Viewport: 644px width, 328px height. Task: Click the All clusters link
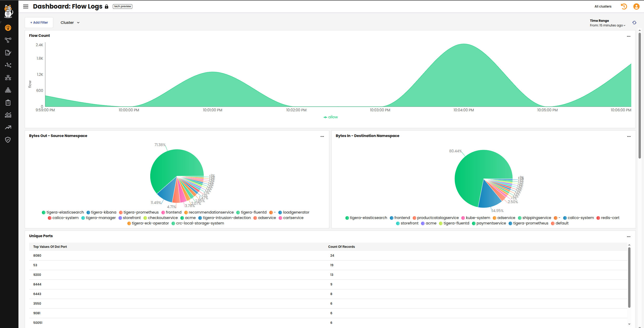603,6
